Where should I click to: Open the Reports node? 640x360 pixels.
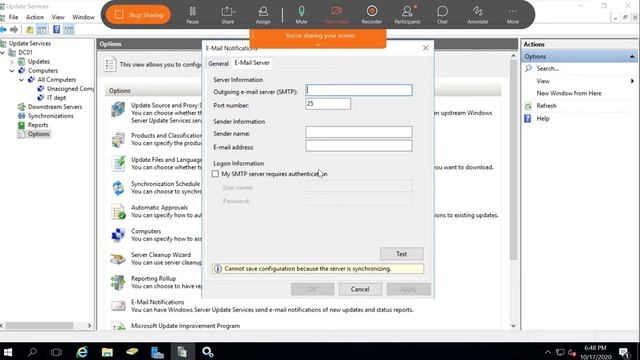[x=38, y=125]
